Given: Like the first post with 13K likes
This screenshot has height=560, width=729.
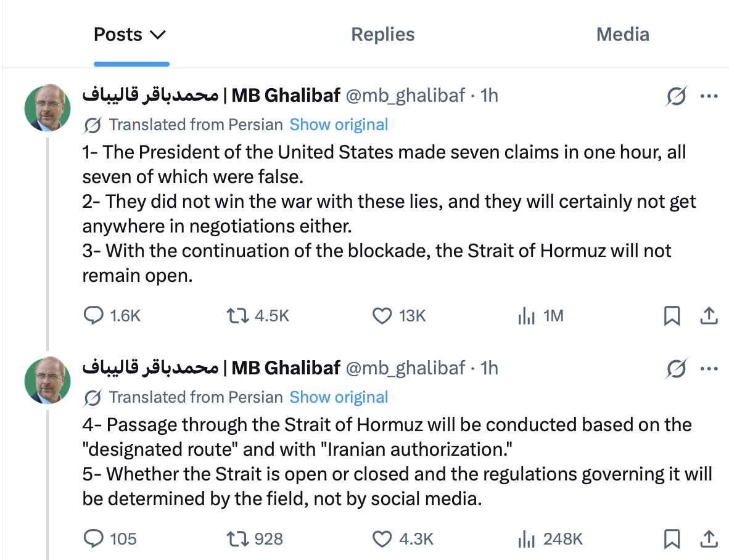Looking at the screenshot, I should 382,316.
